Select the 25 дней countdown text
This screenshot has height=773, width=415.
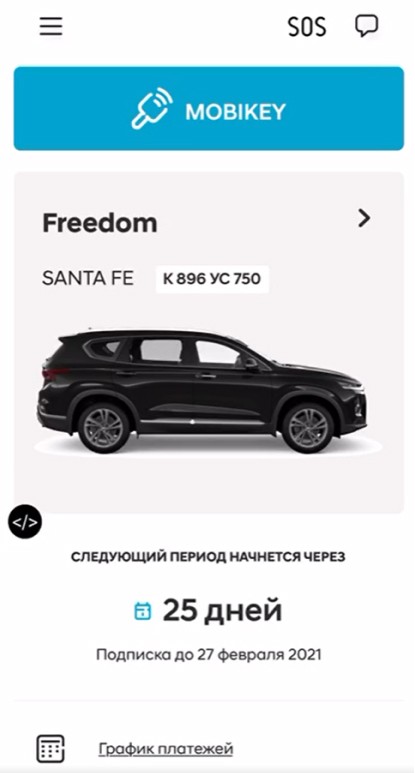(x=222, y=610)
